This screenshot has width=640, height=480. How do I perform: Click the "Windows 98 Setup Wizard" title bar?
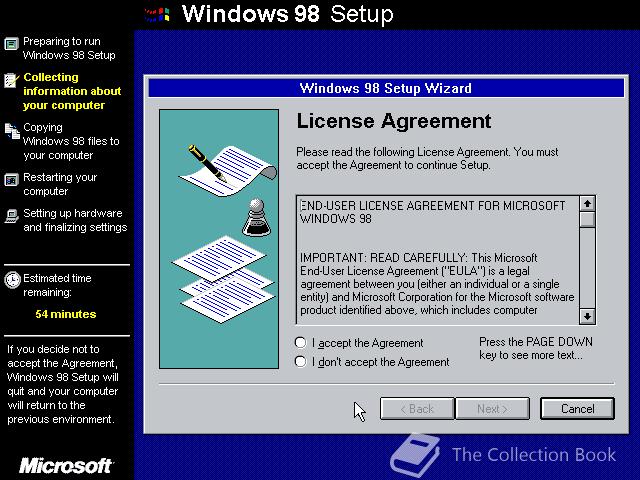click(386, 88)
